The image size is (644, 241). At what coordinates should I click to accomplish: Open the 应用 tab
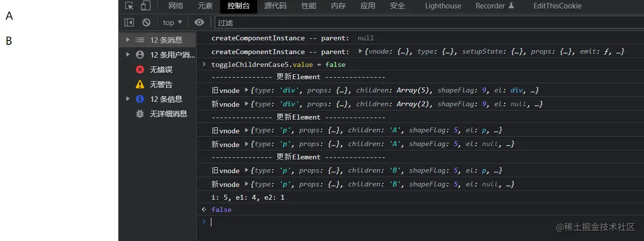pos(368,6)
